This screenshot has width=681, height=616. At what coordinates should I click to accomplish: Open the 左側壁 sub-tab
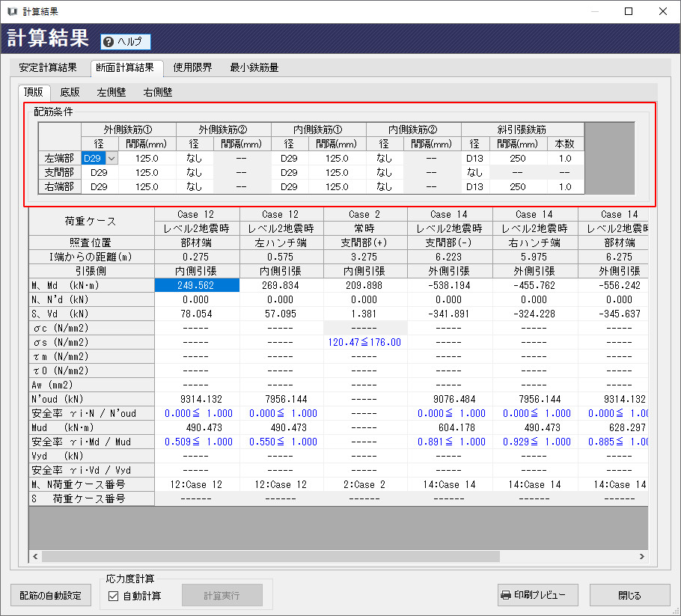point(112,92)
